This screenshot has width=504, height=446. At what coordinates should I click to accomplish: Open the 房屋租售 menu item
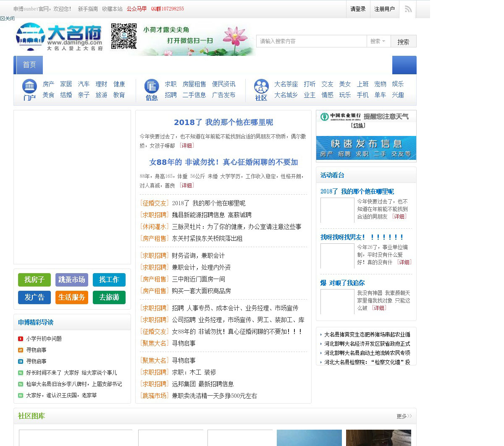click(194, 84)
